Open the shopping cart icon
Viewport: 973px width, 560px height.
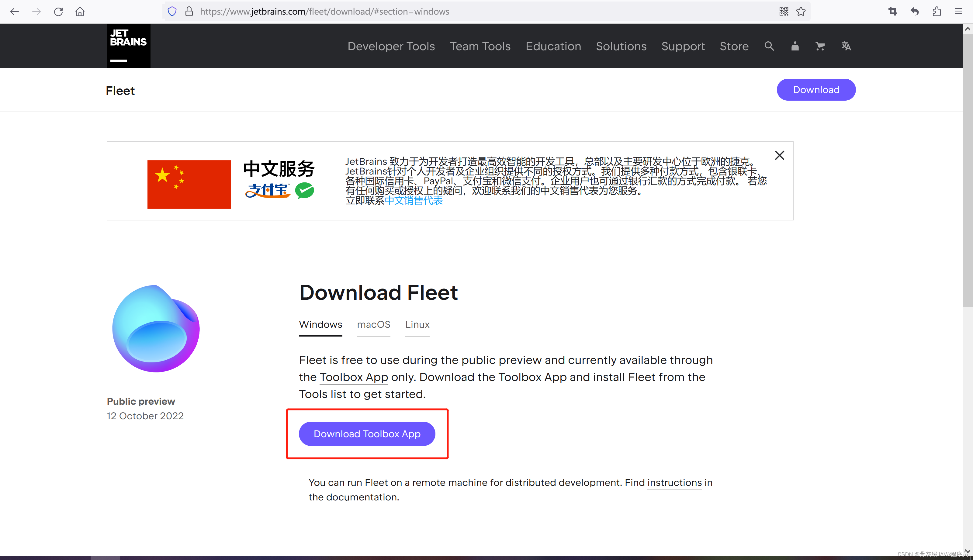click(820, 46)
